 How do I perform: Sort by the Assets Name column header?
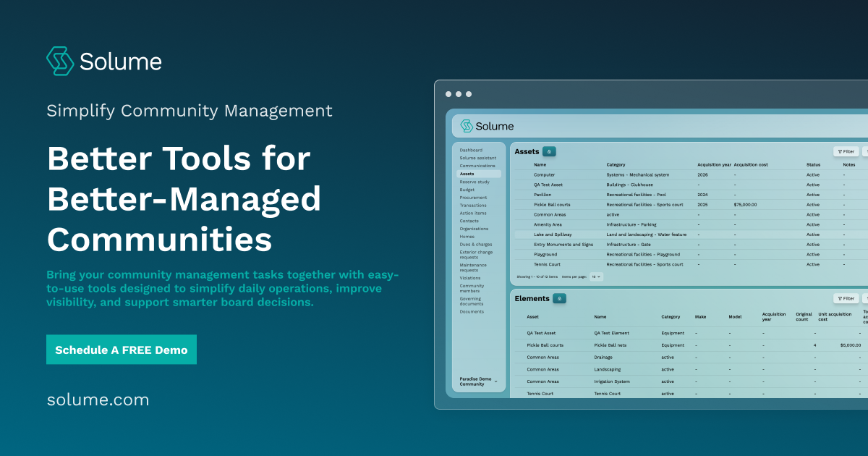tap(540, 165)
